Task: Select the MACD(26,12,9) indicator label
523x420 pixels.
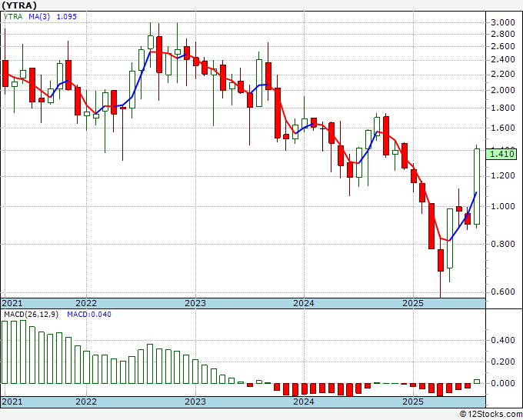Action: click(x=31, y=315)
